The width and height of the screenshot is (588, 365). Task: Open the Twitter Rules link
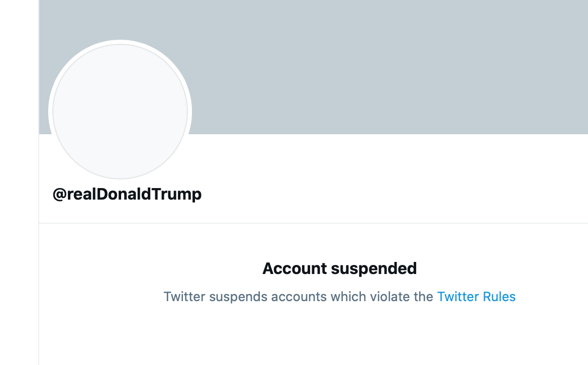(x=476, y=297)
